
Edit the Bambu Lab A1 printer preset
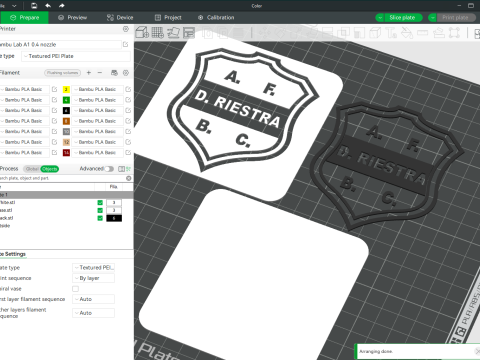[x=126, y=44]
